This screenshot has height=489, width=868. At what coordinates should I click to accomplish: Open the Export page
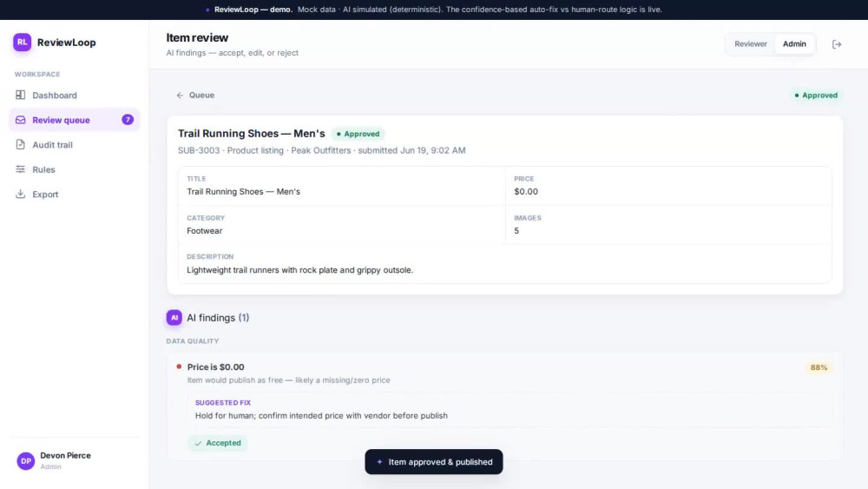coord(74,195)
